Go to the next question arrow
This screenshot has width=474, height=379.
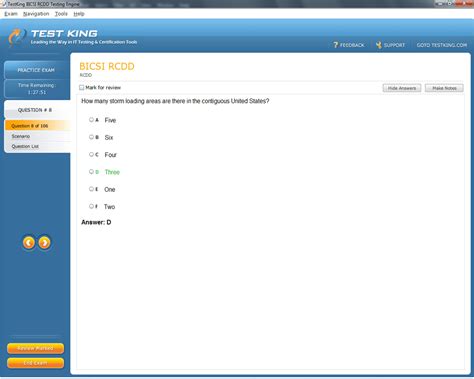pyautogui.click(x=44, y=243)
